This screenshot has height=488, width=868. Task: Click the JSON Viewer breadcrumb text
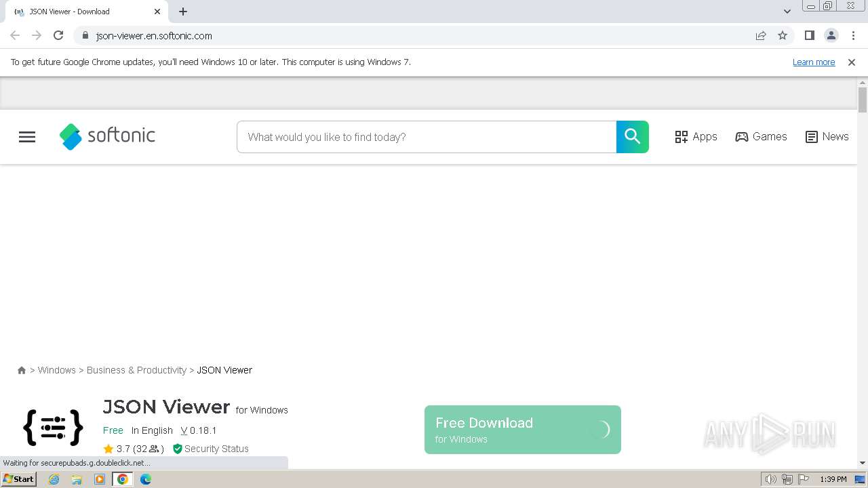click(224, 370)
